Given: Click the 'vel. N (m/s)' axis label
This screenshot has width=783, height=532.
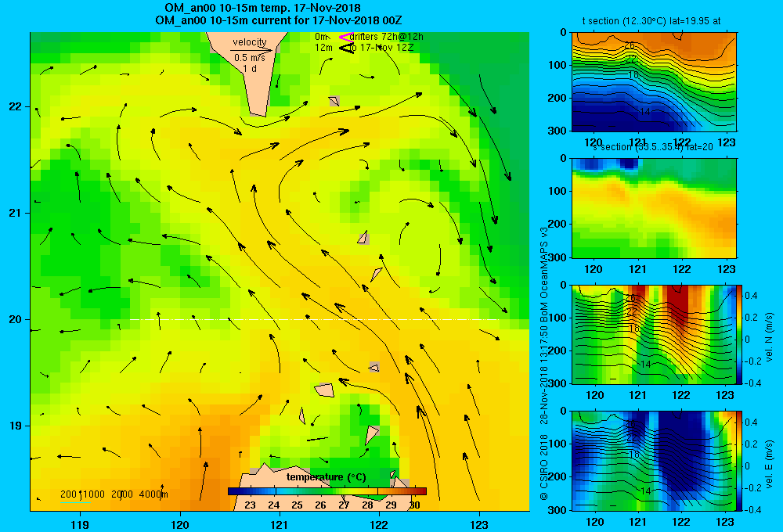Looking at the screenshot, I should click(770, 337).
